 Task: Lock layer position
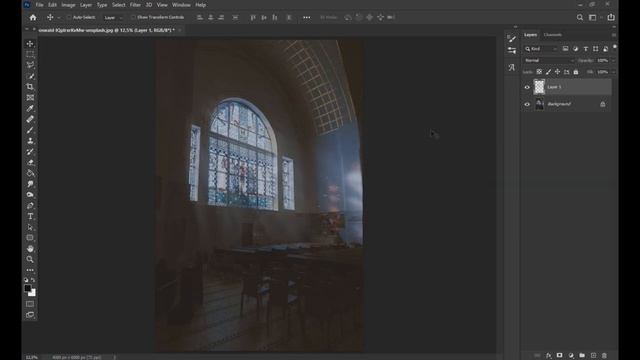click(557, 72)
